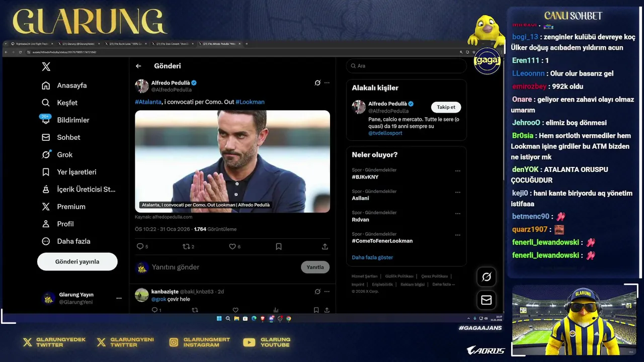Click the browser address bar URL

pos(64,52)
